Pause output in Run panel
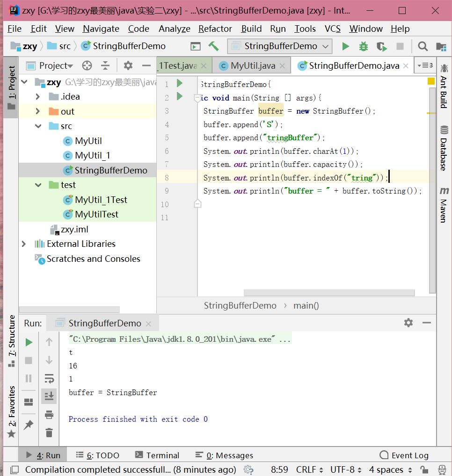Screen dimensions: 452x476 (29, 378)
